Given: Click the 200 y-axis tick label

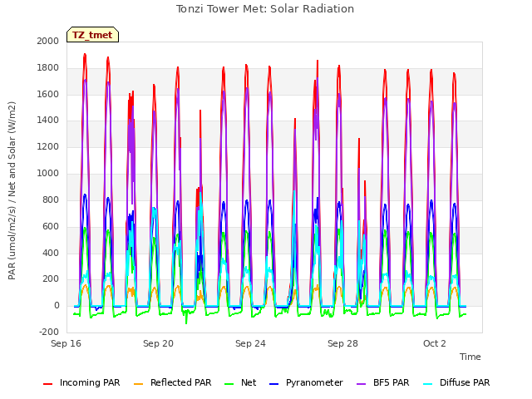Looking at the screenshot, I should 51,279.
